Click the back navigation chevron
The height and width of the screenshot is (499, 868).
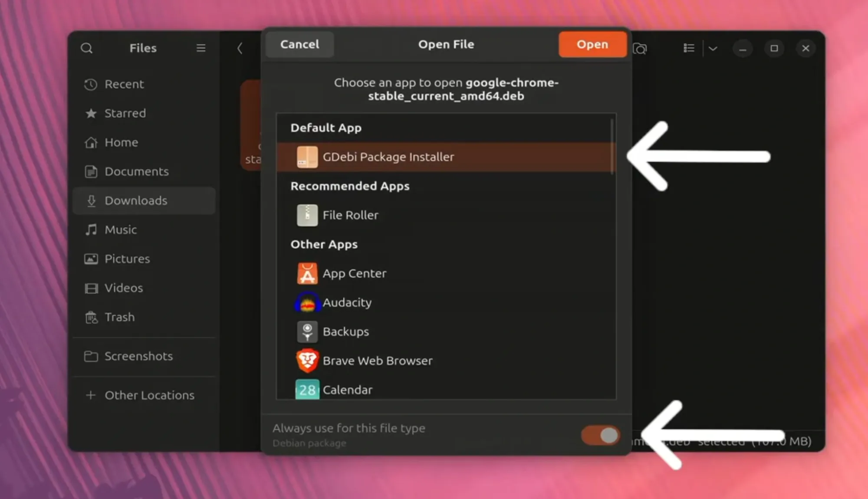(240, 49)
